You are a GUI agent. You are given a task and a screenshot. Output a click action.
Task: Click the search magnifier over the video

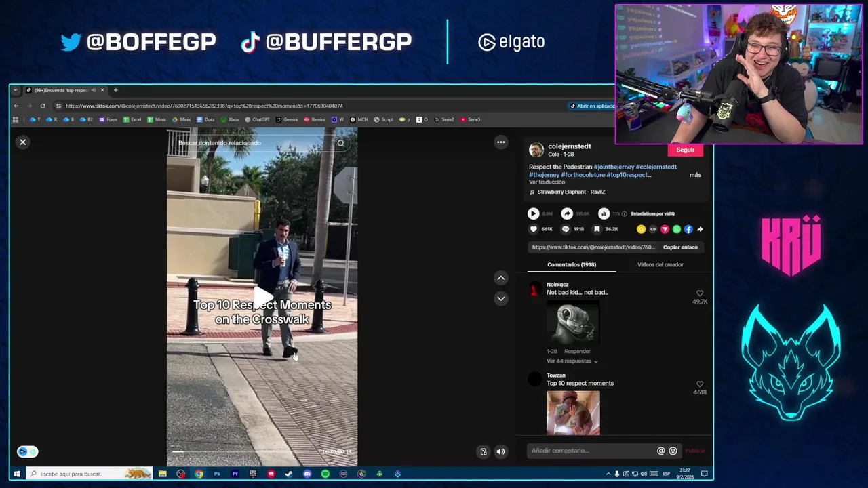(x=341, y=143)
